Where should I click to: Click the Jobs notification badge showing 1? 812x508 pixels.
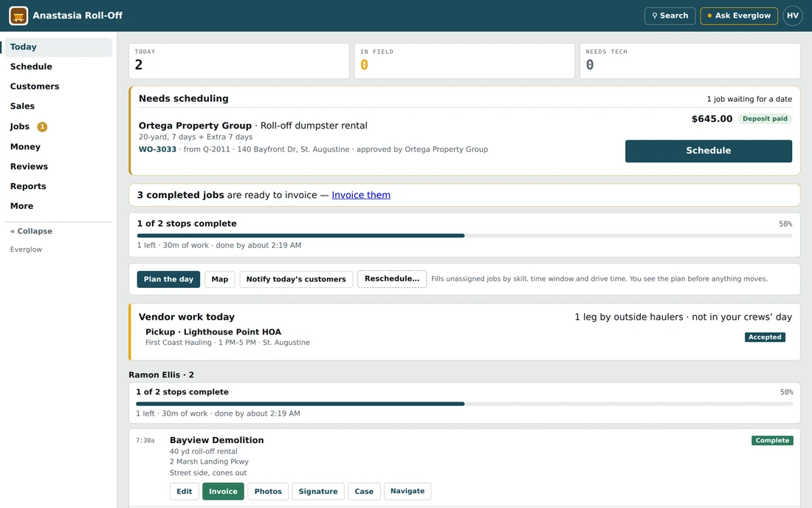(x=42, y=126)
